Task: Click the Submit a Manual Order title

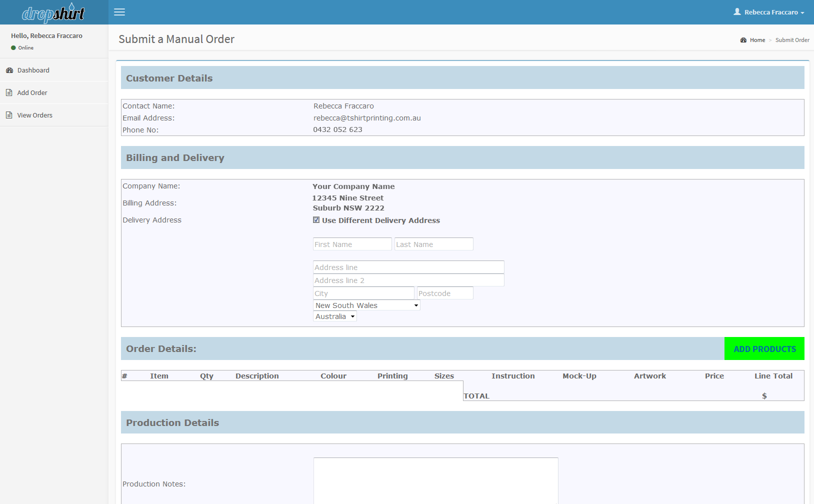Action: tap(176, 39)
